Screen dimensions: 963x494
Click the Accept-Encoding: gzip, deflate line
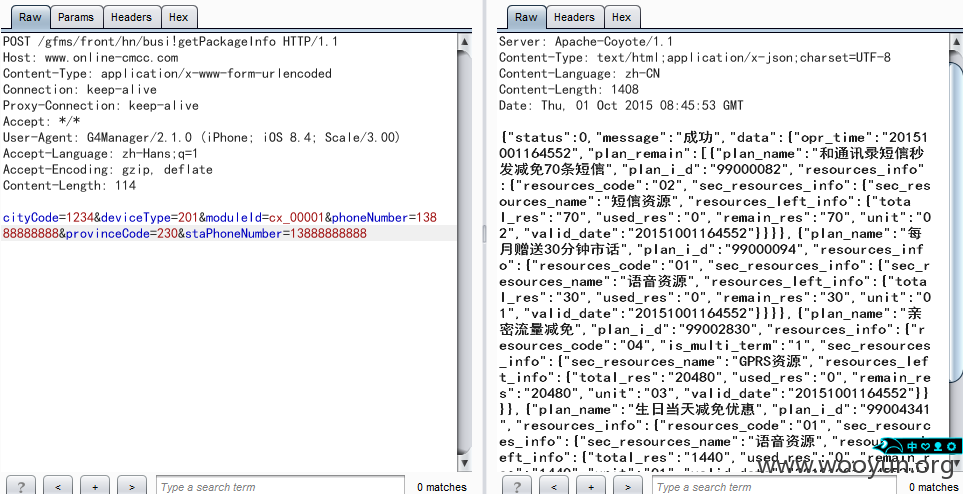(x=107, y=170)
